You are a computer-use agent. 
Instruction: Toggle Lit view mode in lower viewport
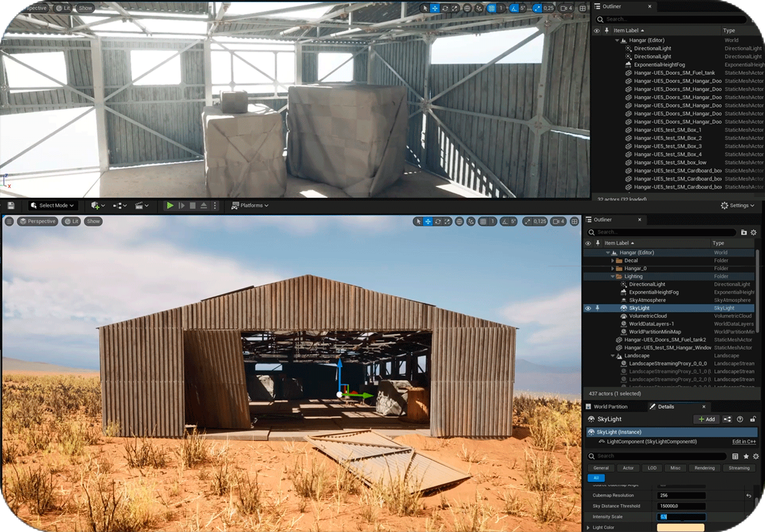point(72,221)
